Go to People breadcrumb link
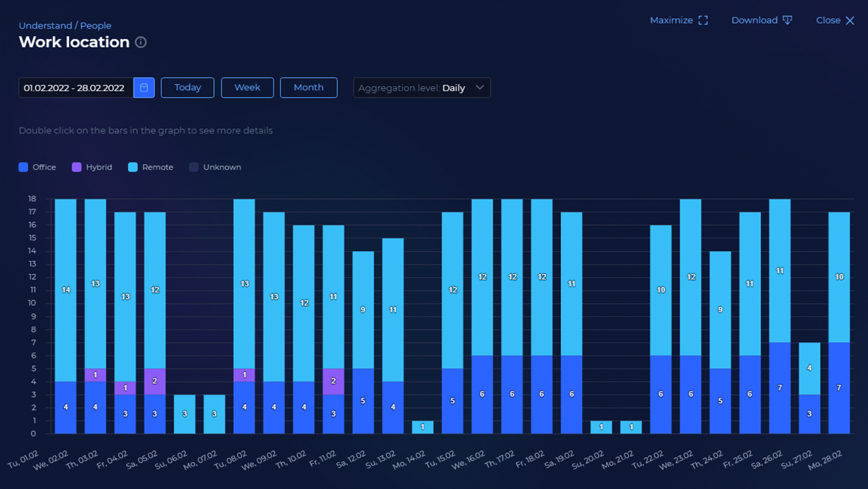 point(95,25)
